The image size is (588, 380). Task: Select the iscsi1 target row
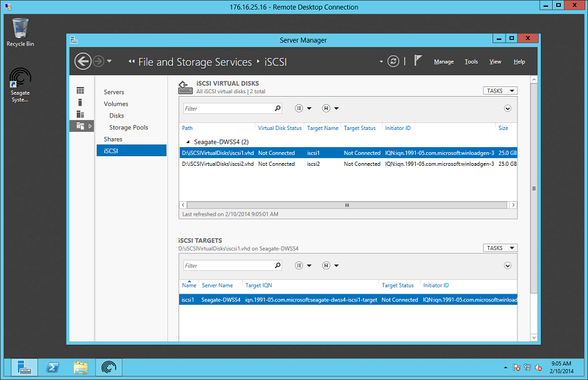[x=348, y=299]
